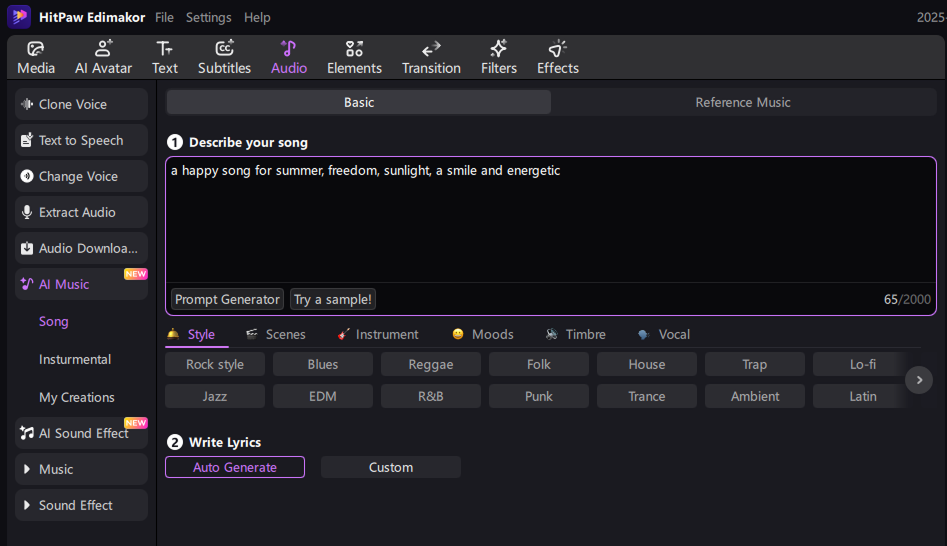
Task: Open Change Voice tool
Action: [82, 176]
